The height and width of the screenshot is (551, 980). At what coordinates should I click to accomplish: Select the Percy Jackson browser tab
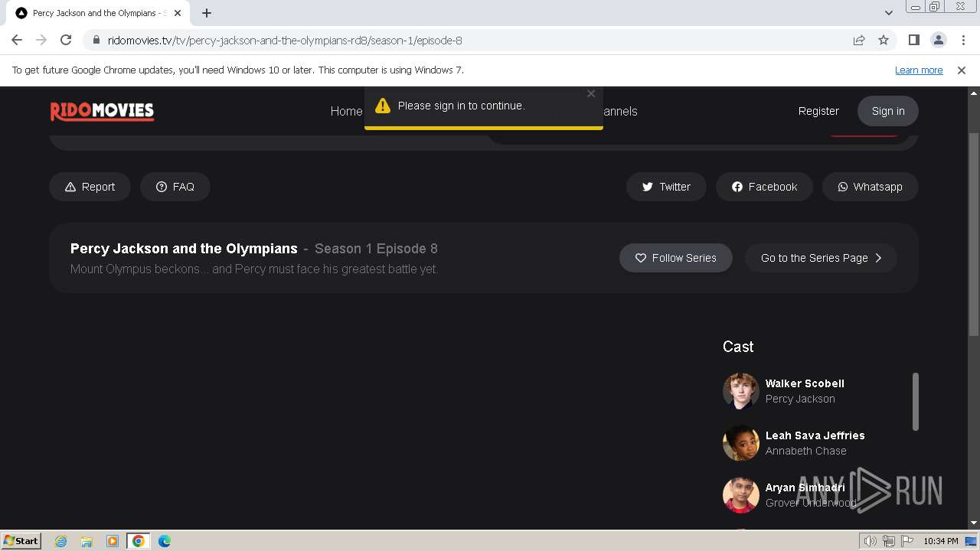coord(99,13)
